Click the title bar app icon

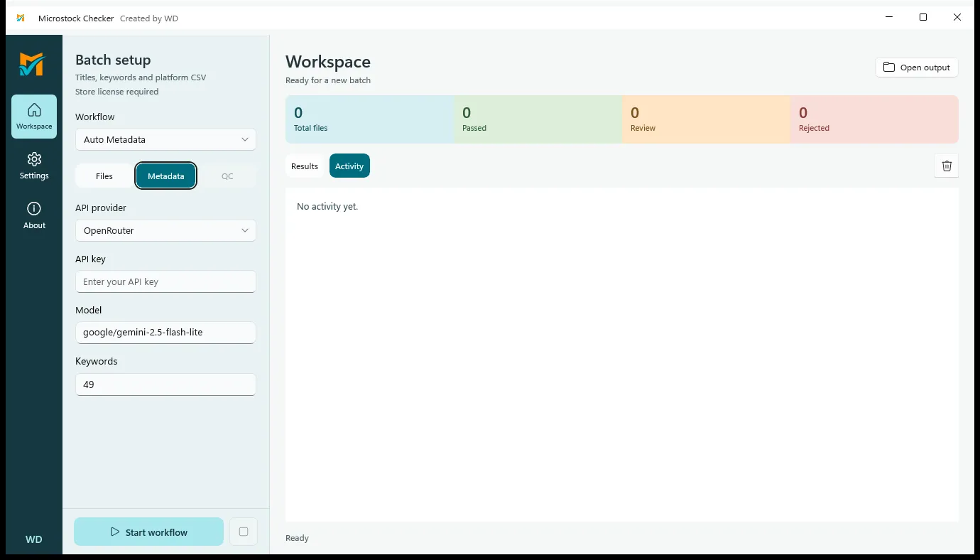point(21,18)
